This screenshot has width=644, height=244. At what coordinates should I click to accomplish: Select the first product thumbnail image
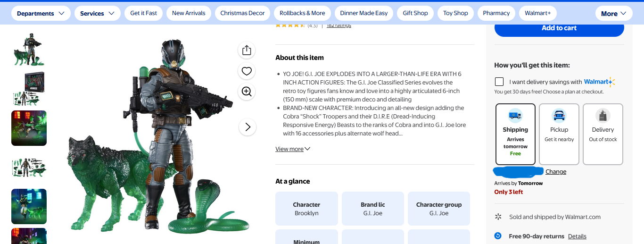coord(29,51)
